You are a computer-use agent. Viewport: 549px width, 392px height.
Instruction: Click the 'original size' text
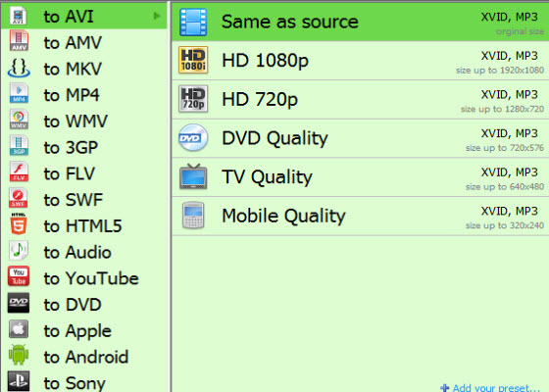(x=520, y=31)
